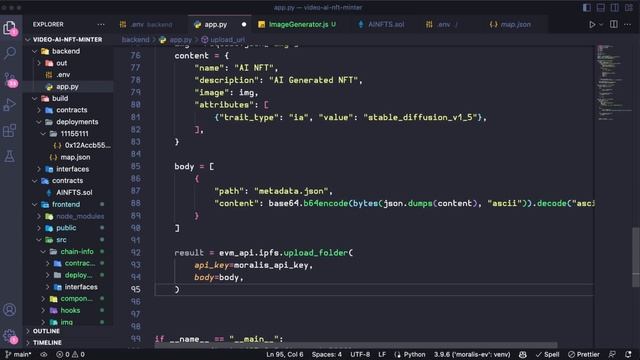Place cursor on line 95 closing parenthesis
640x360 pixels.
tap(177, 289)
